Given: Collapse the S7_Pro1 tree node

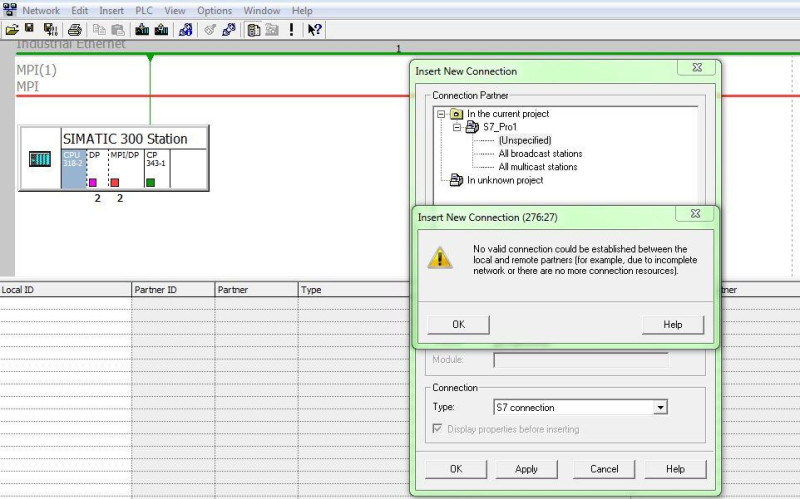Looking at the screenshot, I should coord(457,127).
